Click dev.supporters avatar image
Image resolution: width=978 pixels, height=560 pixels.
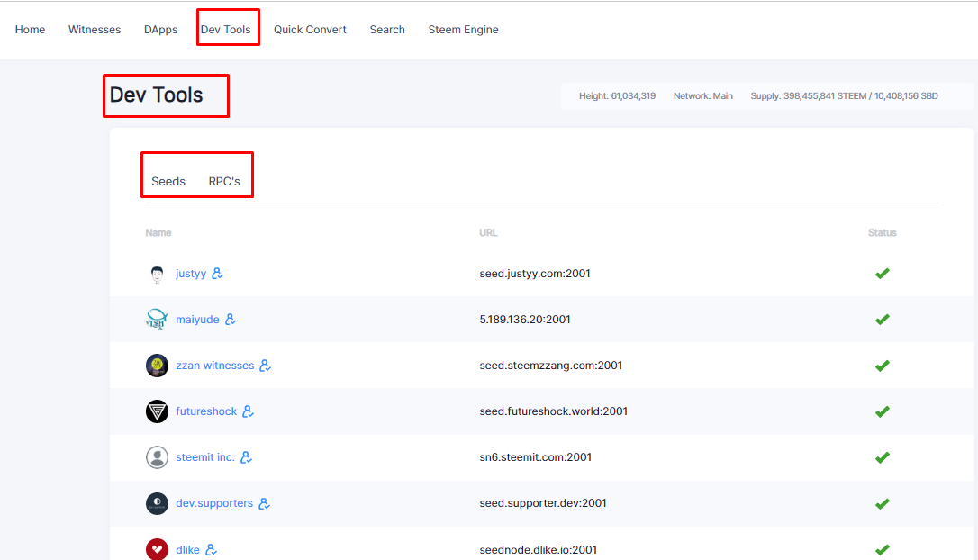[157, 503]
